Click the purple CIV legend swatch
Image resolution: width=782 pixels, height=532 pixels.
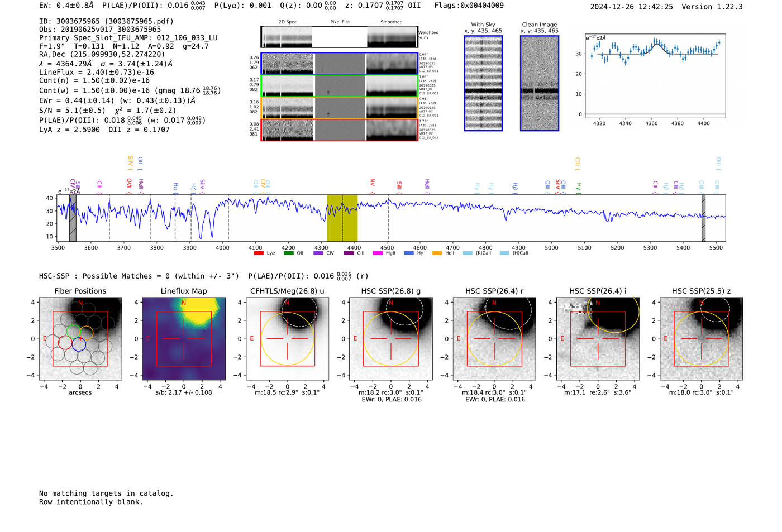[318, 253]
